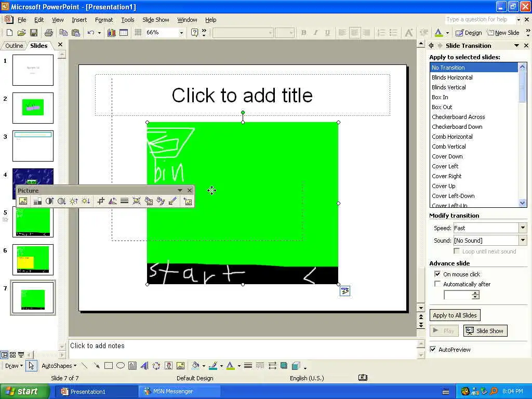Toggle the On mouse click checkbox
532x399 pixels.
click(437, 274)
